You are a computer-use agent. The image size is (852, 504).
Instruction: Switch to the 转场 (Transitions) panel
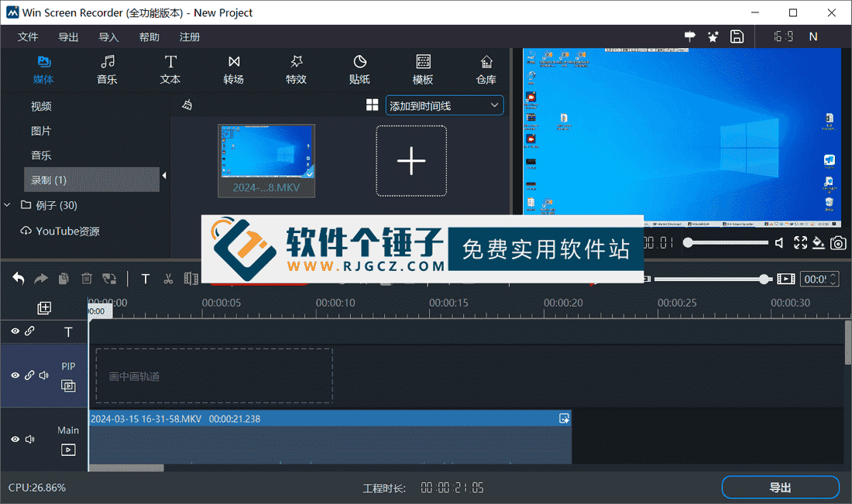point(233,70)
